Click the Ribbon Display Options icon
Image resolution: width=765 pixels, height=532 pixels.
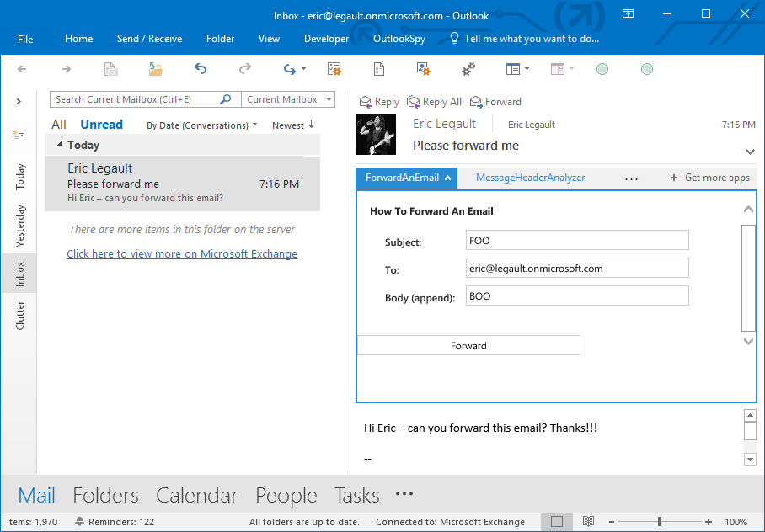(628, 13)
